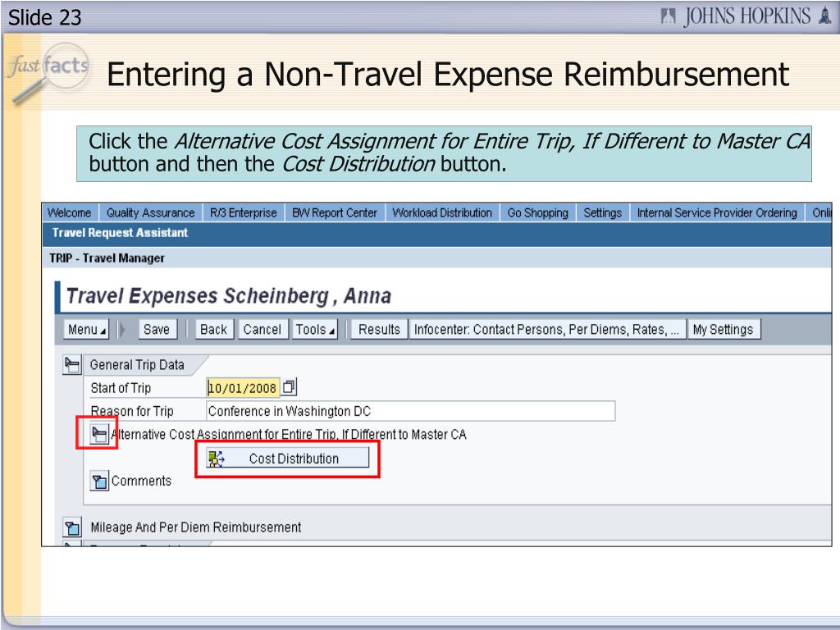Expand the Alternative Cost Assignment section icon

click(98, 434)
